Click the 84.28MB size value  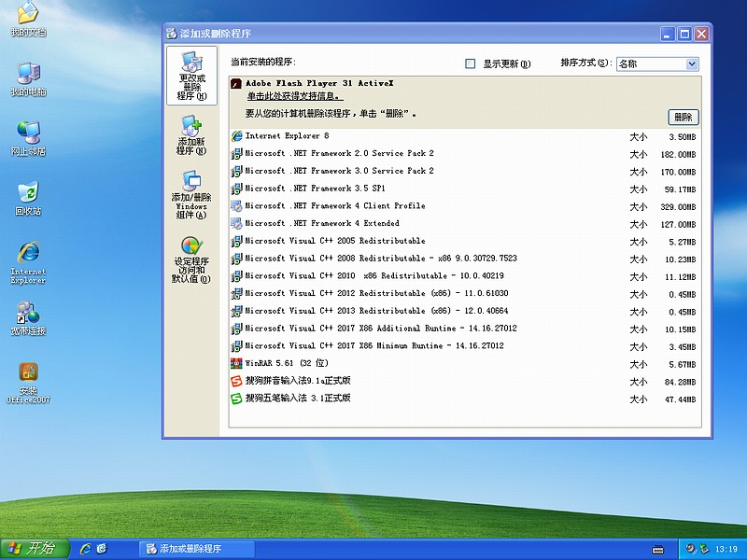681,382
